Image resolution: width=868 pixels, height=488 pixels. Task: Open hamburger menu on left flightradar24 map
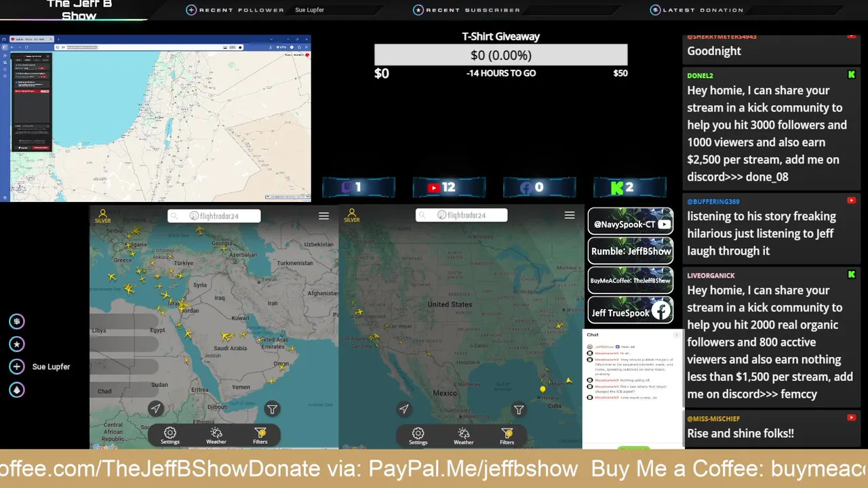(323, 216)
